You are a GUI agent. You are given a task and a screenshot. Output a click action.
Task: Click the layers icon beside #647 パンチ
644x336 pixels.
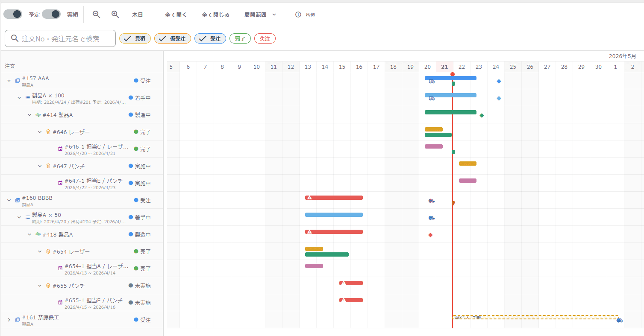click(48, 166)
